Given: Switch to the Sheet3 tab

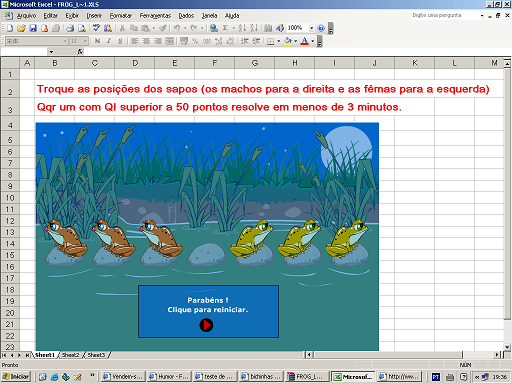Looking at the screenshot, I should pyautogui.click(x=96, y=355).
